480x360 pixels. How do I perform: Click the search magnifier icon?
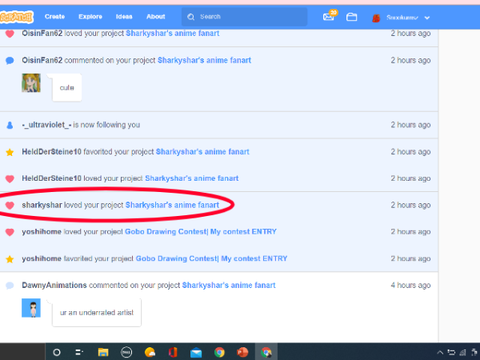click(x=191, y=17)
